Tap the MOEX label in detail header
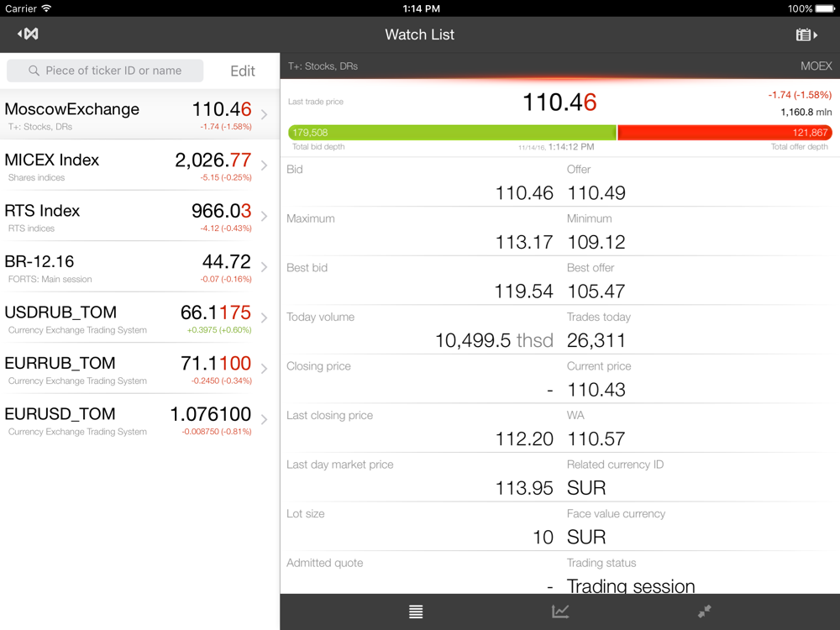Image resolution: width=840 pixels, height=630 pixels. click(x=816, y=66)
